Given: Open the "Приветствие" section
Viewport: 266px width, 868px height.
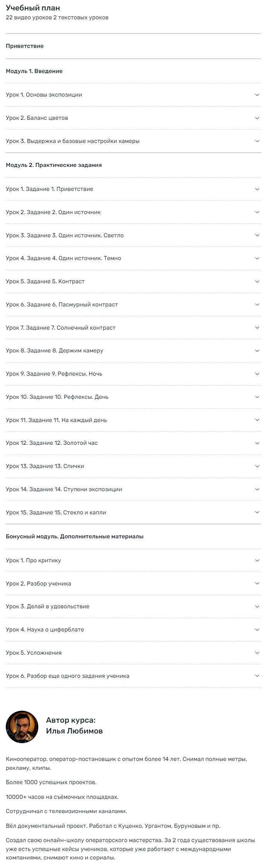Looking at the screenshot, I should 25,46.
